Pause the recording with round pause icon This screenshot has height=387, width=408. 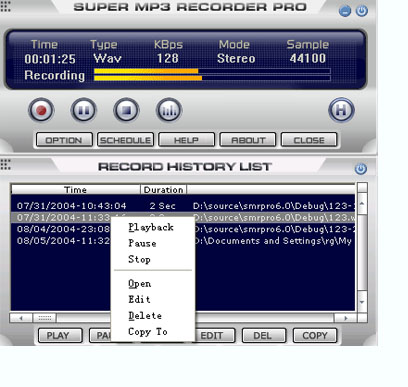coord(83,110)
